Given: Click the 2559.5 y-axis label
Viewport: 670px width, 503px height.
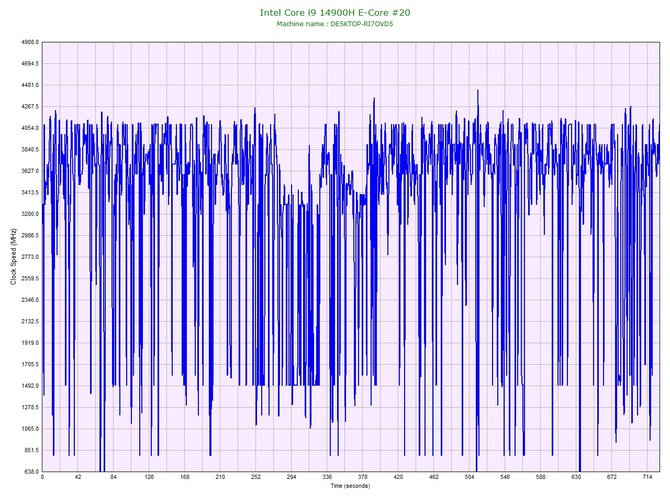Looking at the screenshot, I should (x=30, y=279).
